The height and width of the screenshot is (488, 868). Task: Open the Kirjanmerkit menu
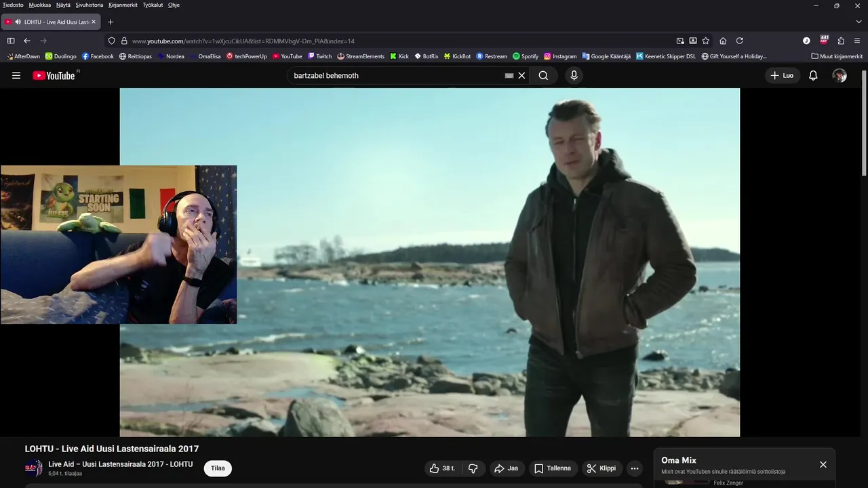point(123,5)
